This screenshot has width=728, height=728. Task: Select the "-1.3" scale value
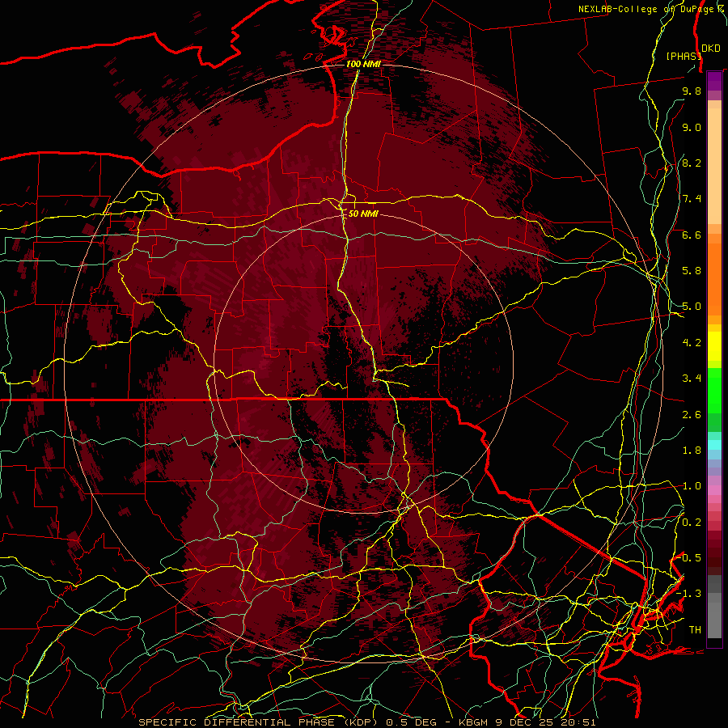point(689,594)
